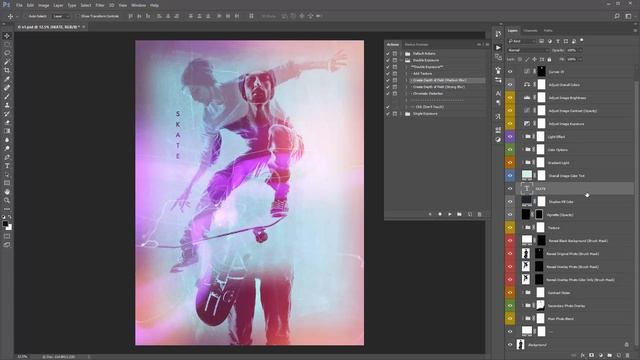Switch to the Paths tab
640x360 pixels.
tap(548, 31)
